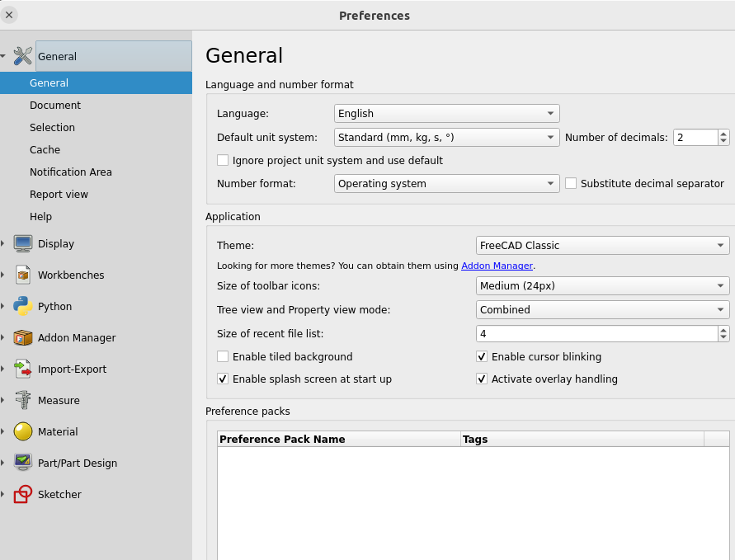Click the Part/Part Design icon
Screen dimensions: 735x560
[23, 463]
